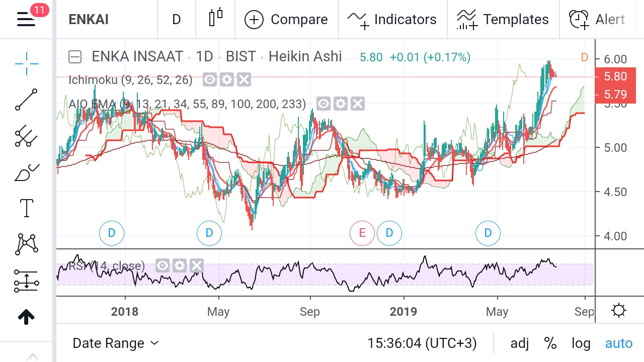Hide the Ichimoku indicator with its eye icon
Screen dimensions: 644x362
(x=210, y=79)
